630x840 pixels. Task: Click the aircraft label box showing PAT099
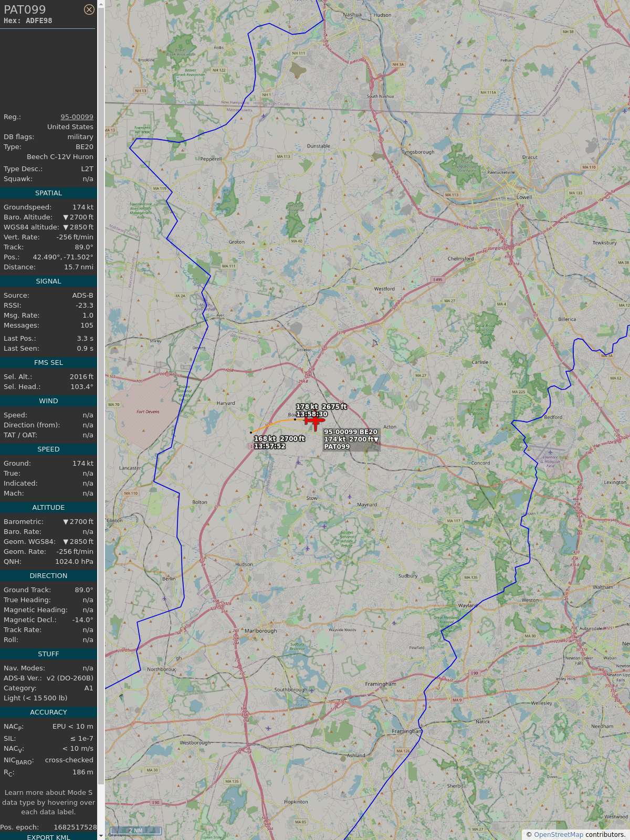(x=351, y=439)
